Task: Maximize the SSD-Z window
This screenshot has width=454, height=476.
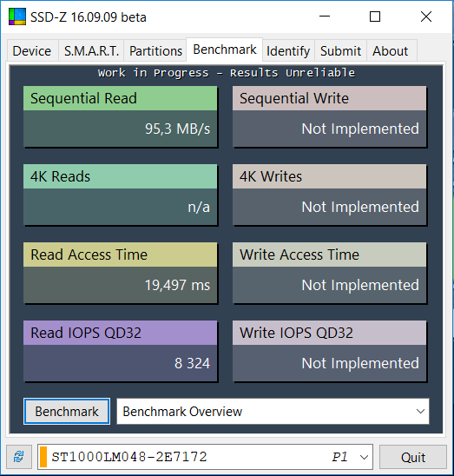Action: pos(375,17)
